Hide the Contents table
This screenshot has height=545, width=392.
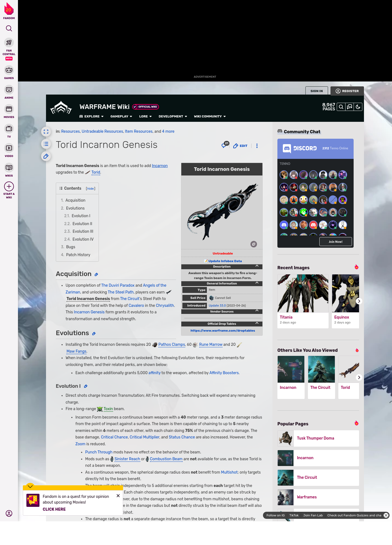[91, 189]
